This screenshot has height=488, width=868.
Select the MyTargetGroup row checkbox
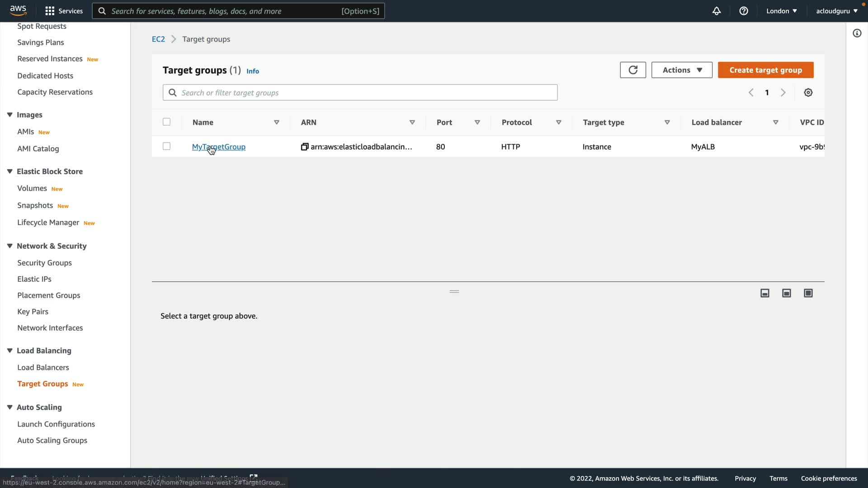point(166,146)
